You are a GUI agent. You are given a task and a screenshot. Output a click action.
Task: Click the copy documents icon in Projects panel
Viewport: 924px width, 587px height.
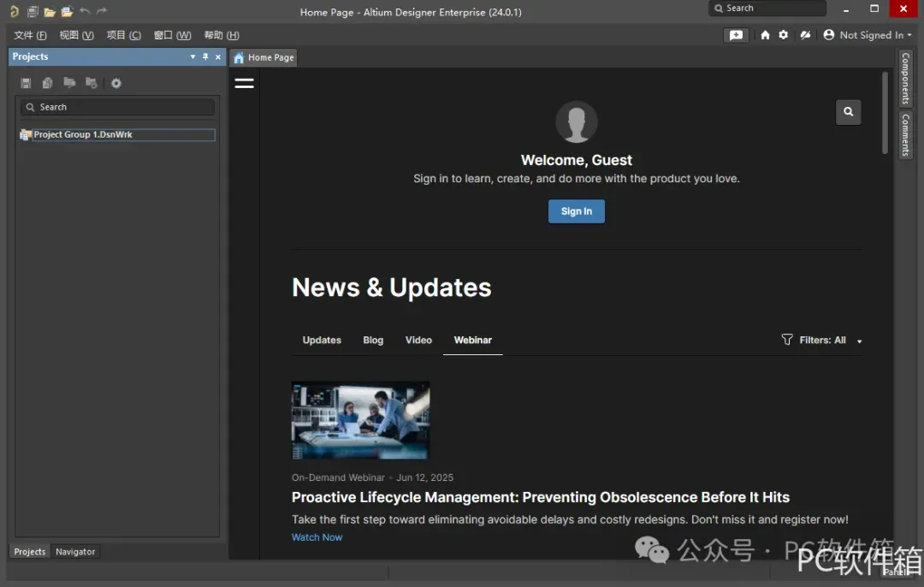pos(47,83)
